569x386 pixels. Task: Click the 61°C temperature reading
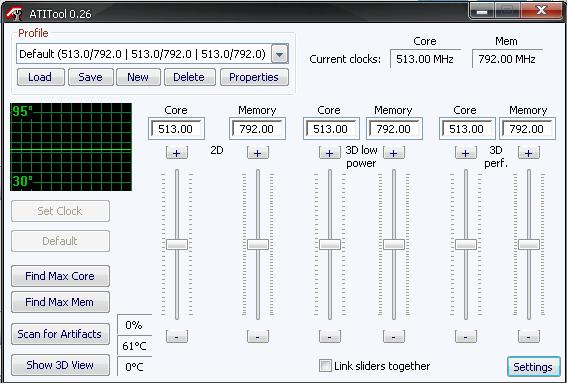[x=134, y=346]
